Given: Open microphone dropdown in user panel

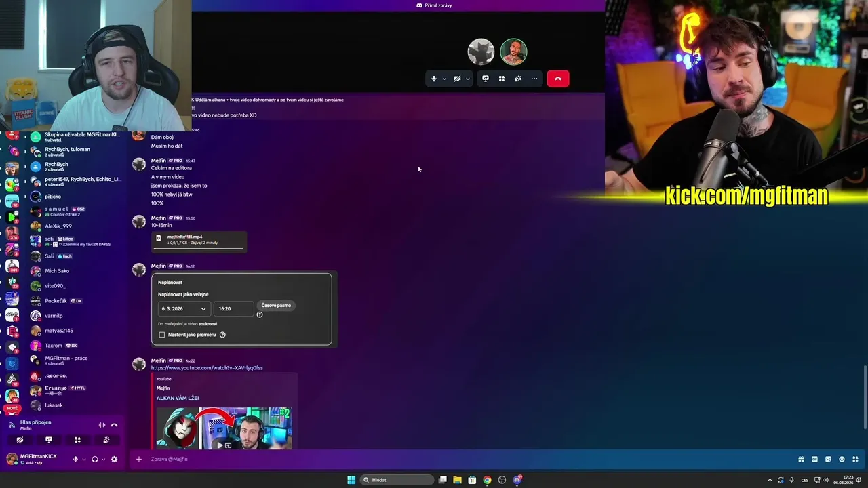Looking at the screenshot, I should [84, 459].
